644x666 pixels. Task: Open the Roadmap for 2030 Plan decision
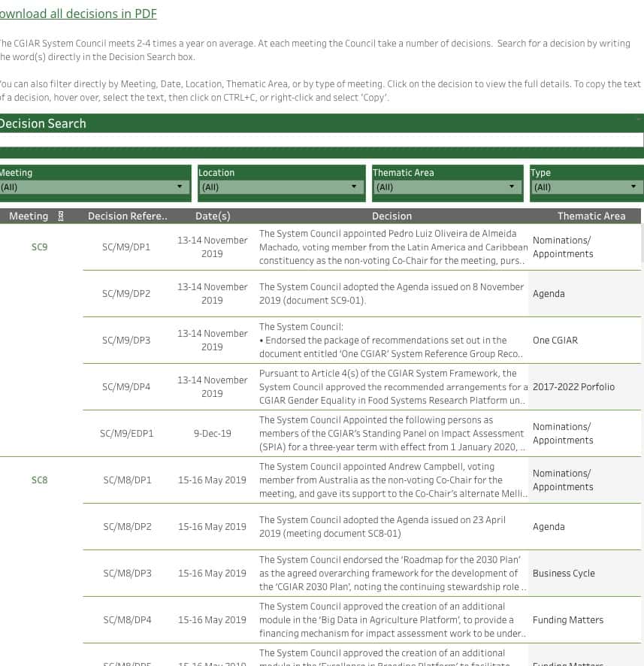point(392,573)
